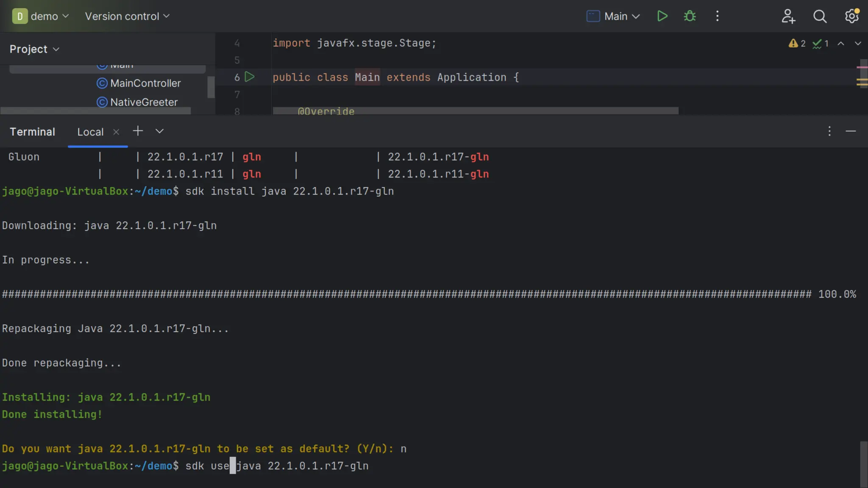Open MainController in the project tree
868x488 pixels.
tap(145, 83)
